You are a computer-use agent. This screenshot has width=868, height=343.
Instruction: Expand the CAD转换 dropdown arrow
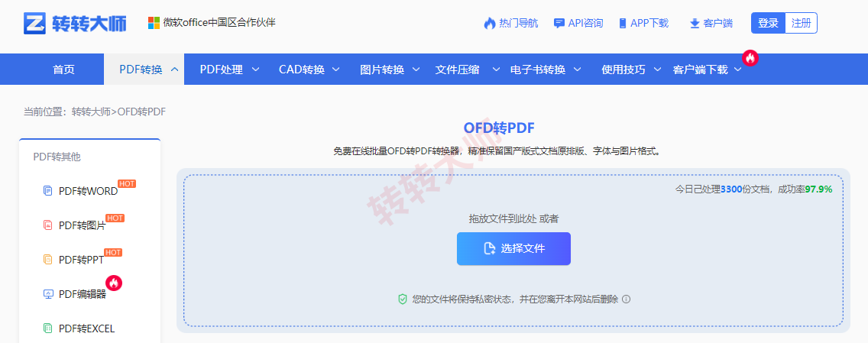(x=336, y=70)
